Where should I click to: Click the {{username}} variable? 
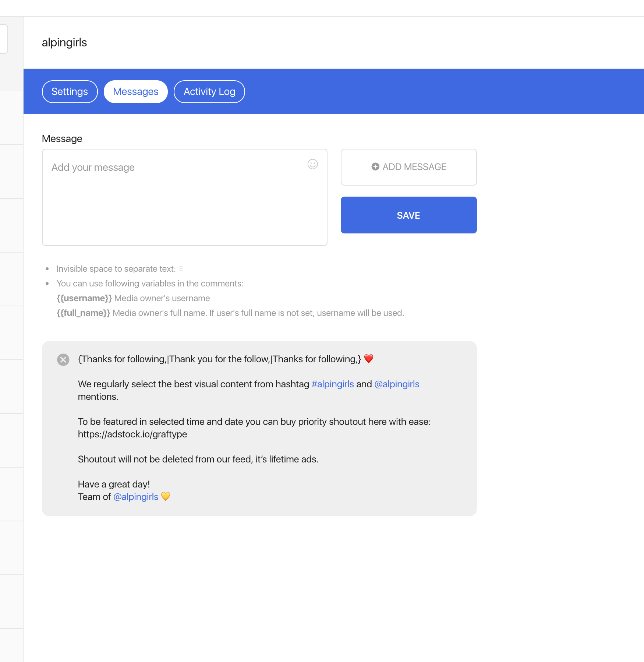(x=84, y=298)
